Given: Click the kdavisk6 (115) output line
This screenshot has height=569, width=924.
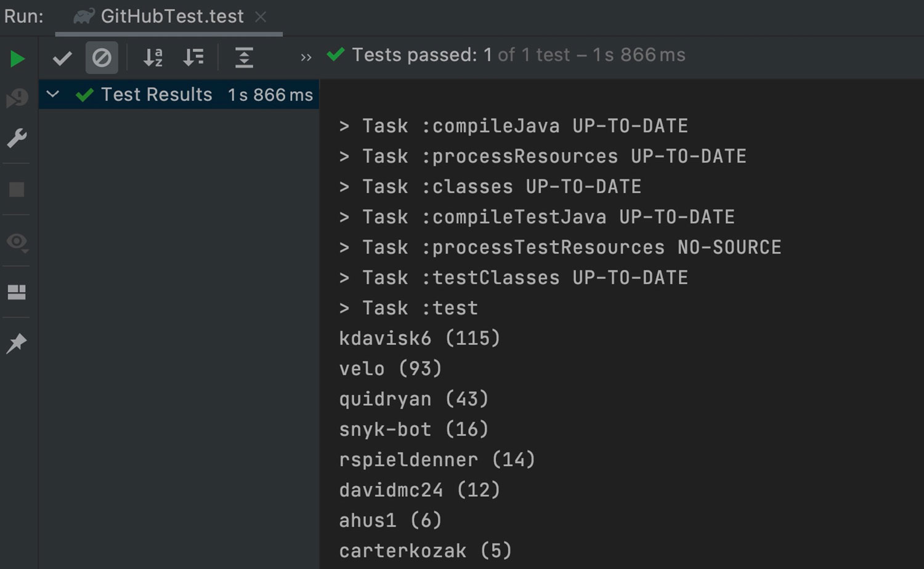Looking at the screenshot, I should (419, 338).
